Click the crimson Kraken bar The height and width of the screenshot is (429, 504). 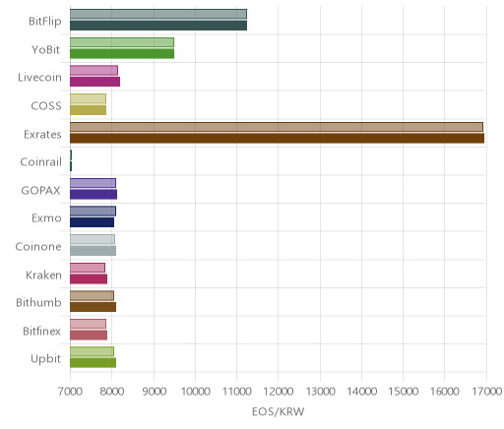tap(89, 278)
